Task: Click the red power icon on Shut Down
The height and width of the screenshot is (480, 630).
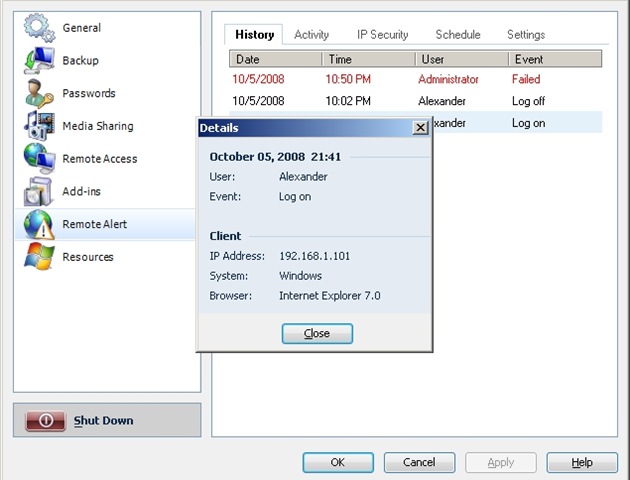Action: tap(45, 421)
